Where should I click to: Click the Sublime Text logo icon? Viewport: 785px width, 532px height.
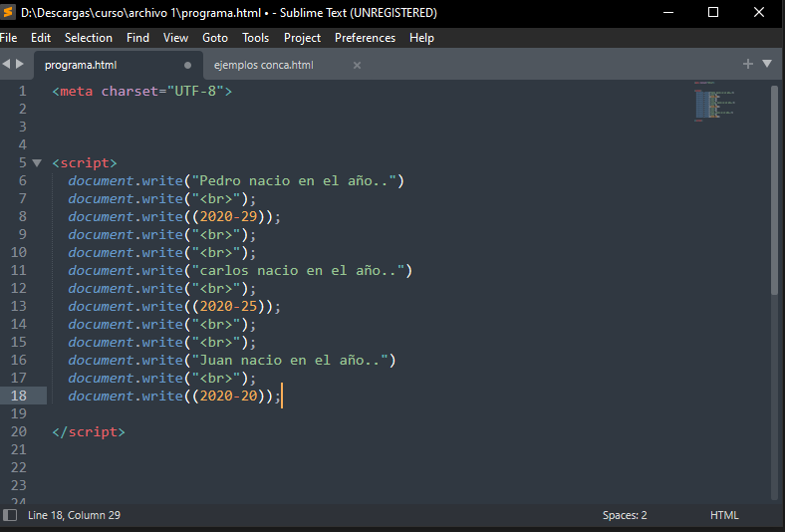coord(8,12)
